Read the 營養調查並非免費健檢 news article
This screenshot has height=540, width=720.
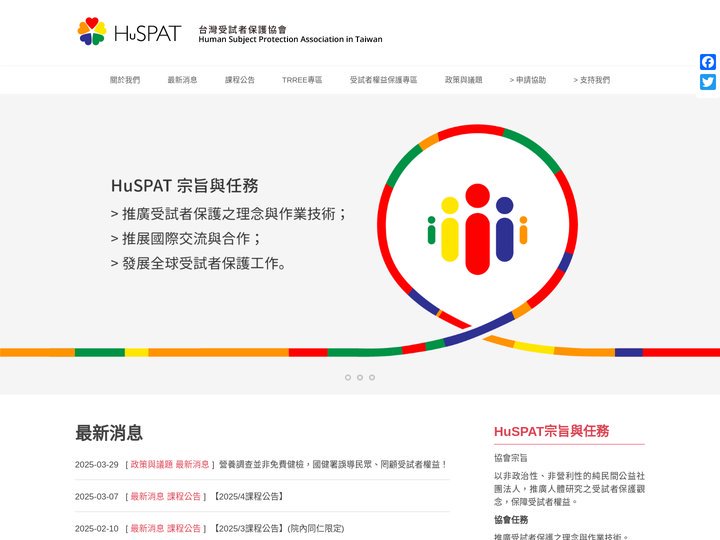(x=333, y=464)
